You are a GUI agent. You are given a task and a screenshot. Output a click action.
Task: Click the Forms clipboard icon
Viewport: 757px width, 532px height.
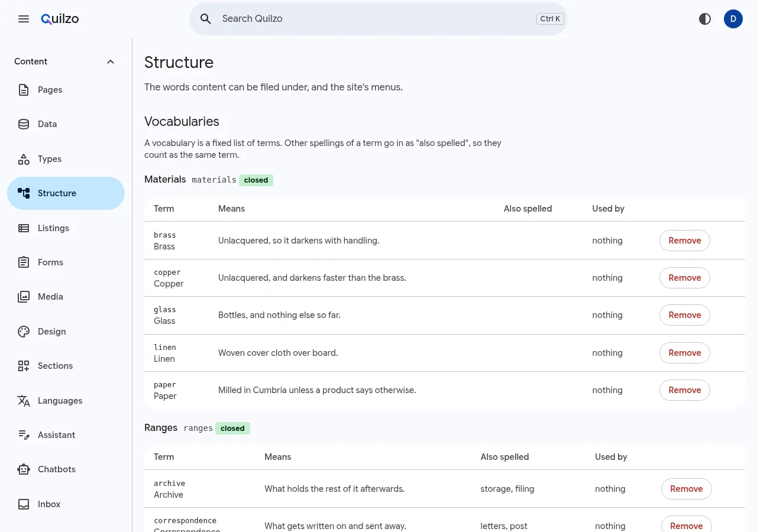pyautogui.click(x=24, y=262)
